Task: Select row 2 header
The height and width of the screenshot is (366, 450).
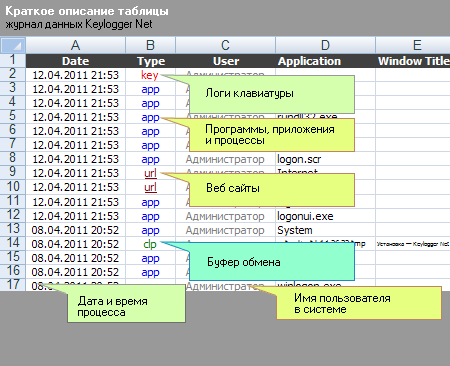Action: click(13, 74)
